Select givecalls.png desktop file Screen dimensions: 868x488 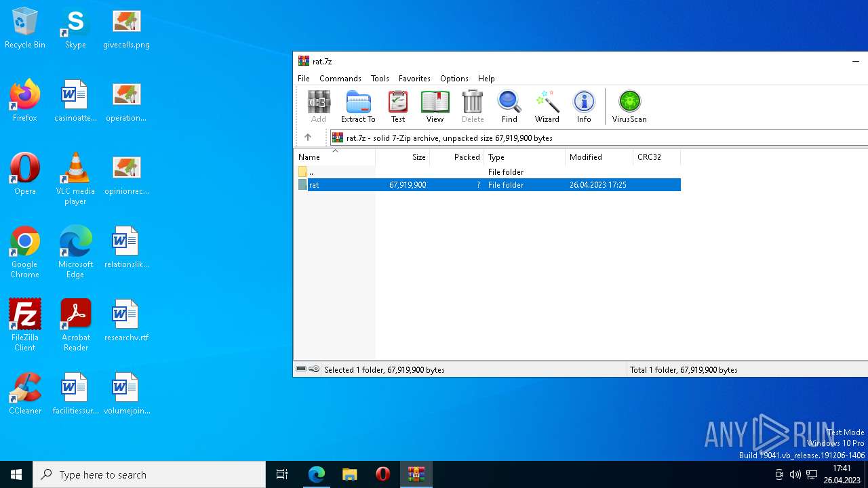[126, 28]
